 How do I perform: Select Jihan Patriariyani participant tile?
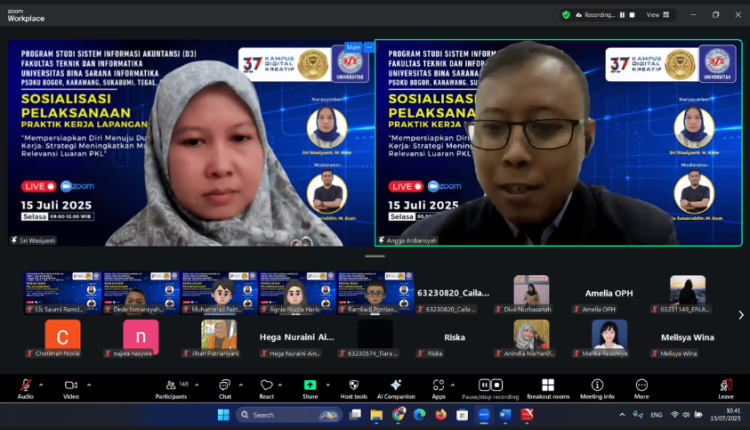(x=219, y=337)
